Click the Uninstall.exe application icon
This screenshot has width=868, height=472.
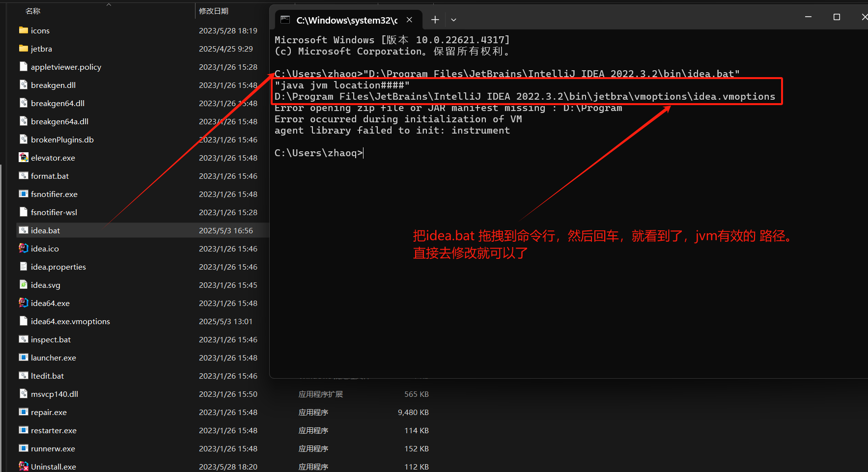pyautogui.click(x=23, y=467)
